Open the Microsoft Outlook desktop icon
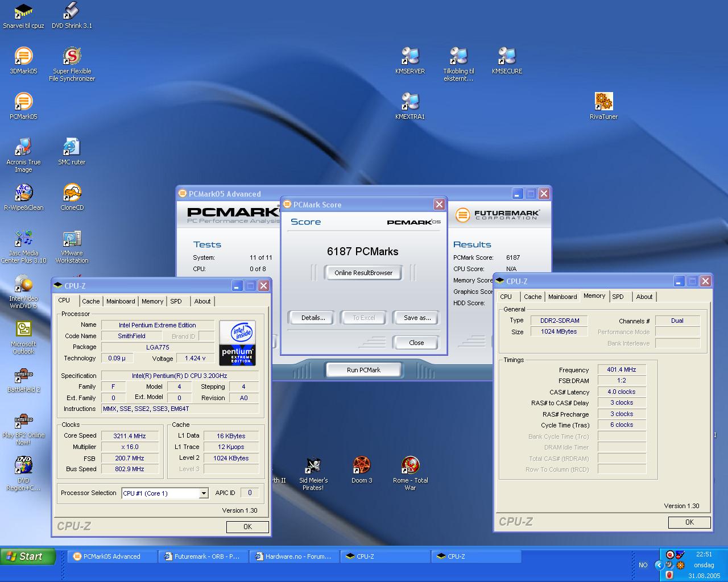Image resolution: width=728 pixels, height=582 pixels. [x=23, y=337]
